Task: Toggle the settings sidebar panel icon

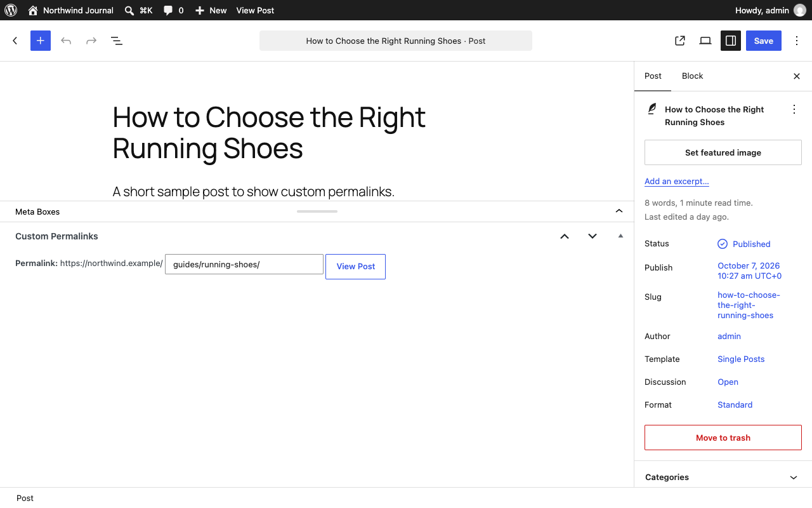Action: pyautogui.click(x=731, y=41)
